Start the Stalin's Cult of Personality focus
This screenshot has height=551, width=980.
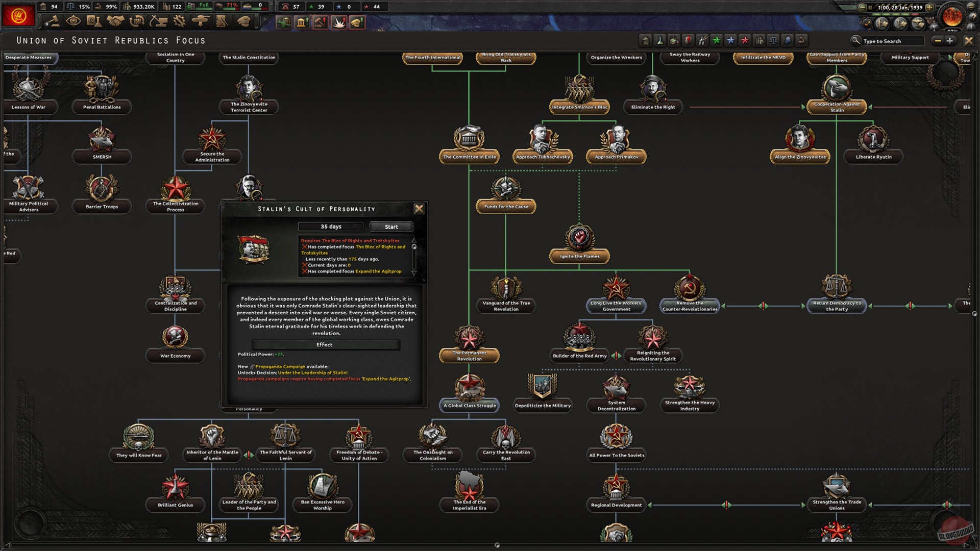pos(391,227)
